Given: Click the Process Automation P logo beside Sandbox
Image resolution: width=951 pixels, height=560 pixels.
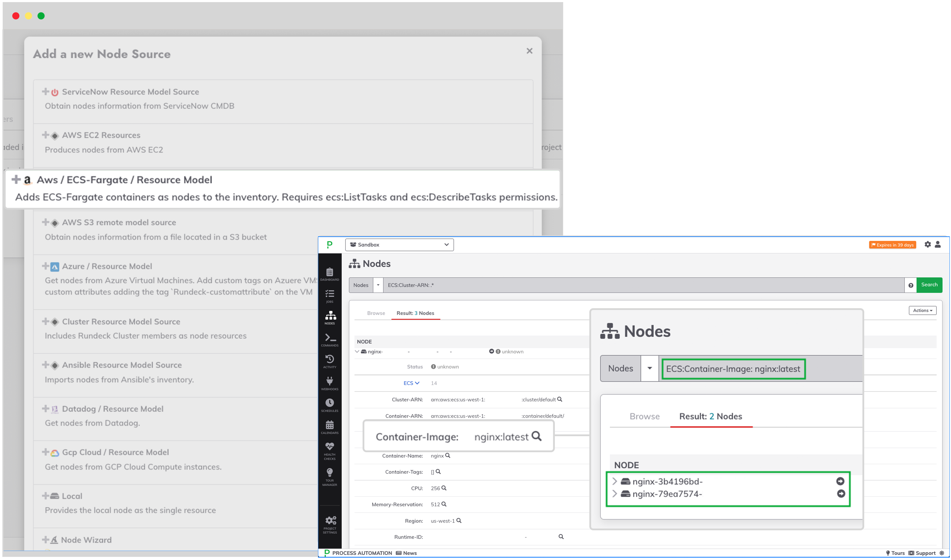Looking at the screenshot, I should pos(329,245).
